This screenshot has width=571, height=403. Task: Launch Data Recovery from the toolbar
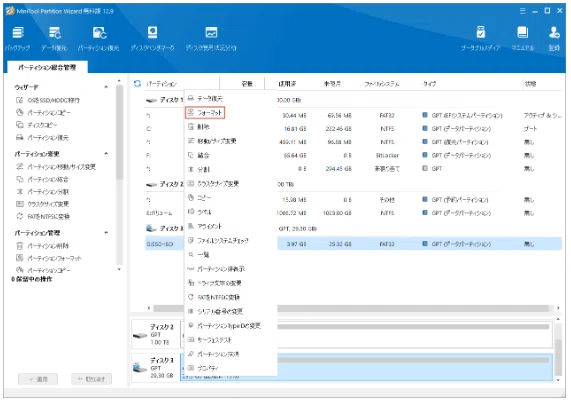click(x=54, y=38)
